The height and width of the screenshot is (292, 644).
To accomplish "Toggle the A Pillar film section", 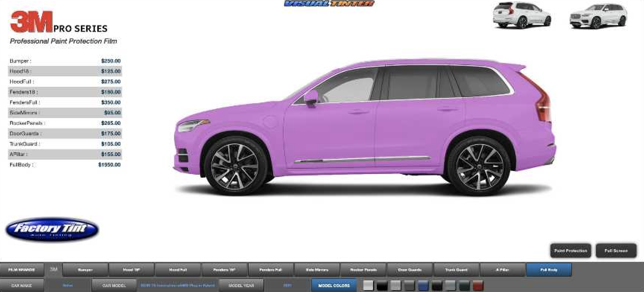I will tap(503, 270).
